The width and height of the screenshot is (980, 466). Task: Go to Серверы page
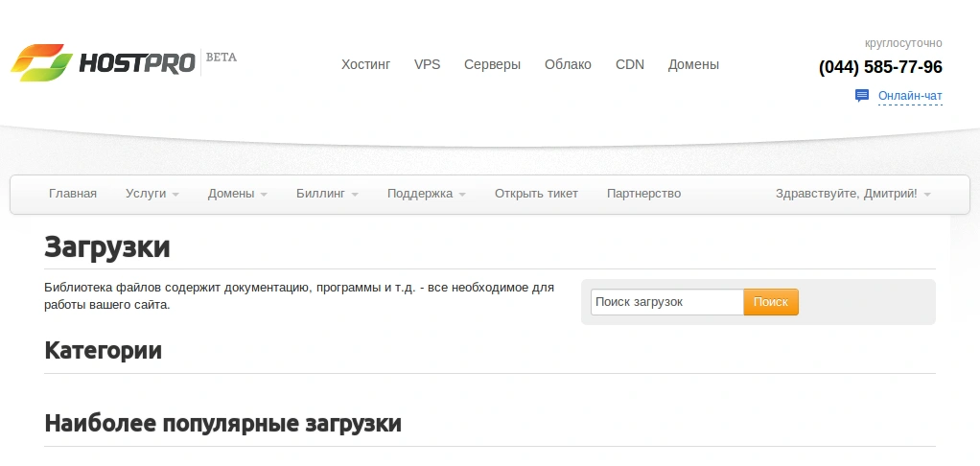492,64
